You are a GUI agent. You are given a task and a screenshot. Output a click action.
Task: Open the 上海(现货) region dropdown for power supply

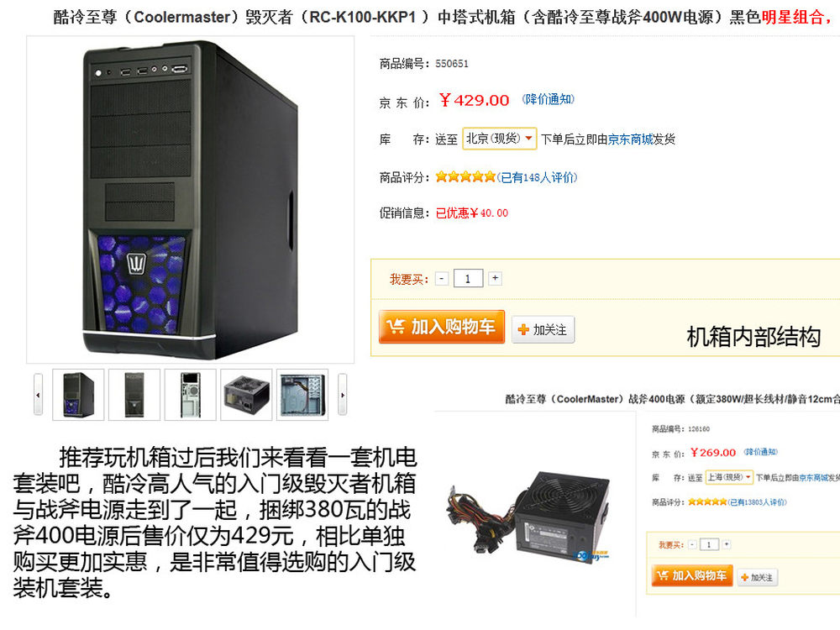click(x=729, y=477)
